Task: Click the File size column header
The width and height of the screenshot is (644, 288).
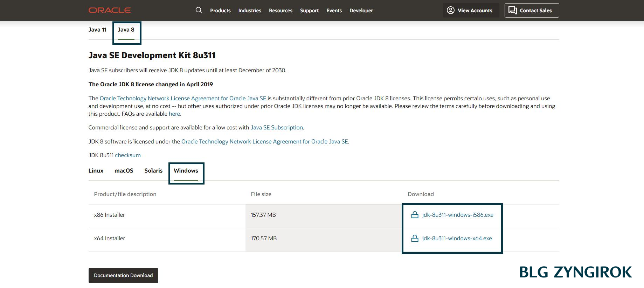Action: coord(261,194)
